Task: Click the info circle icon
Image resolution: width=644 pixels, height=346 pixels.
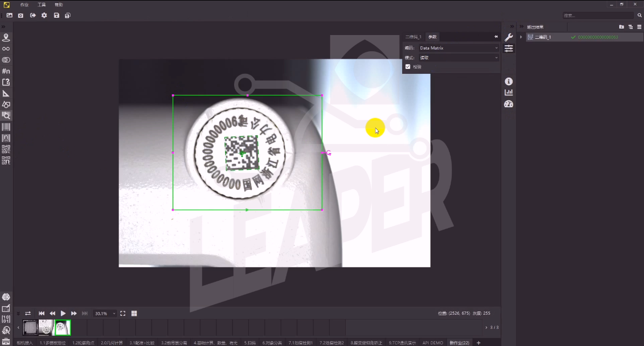Action: (508, 81)
